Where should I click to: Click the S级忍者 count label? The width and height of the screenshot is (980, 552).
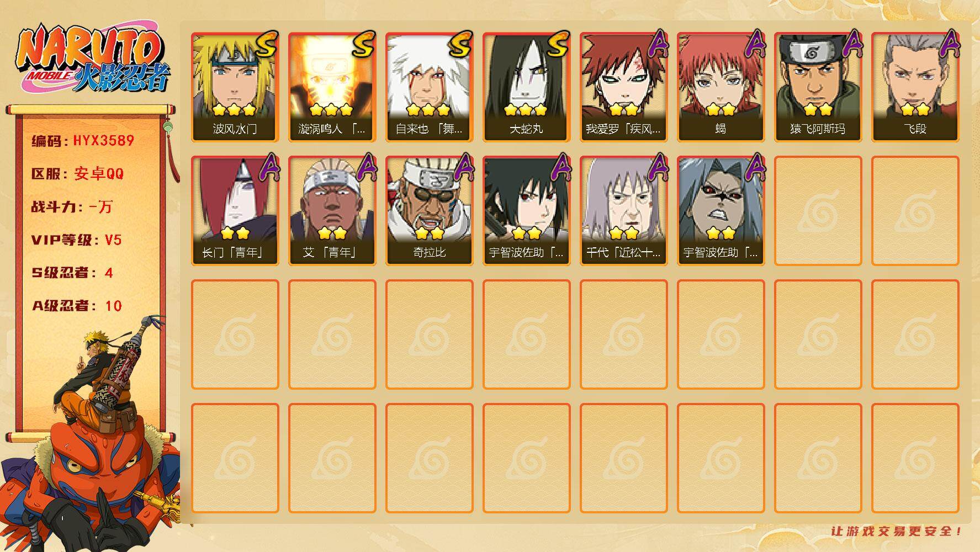[72, 273]
